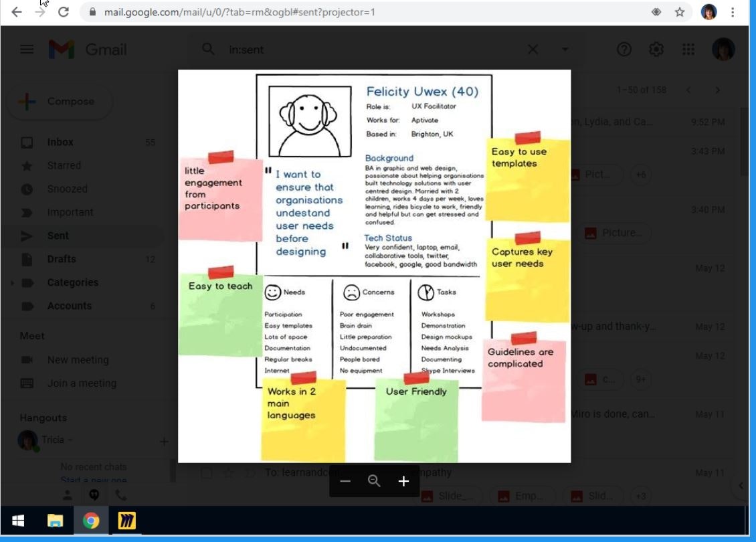Click Join a meeting
The height and width of the screenshot is (542, 756).
[x=82, y=383]
